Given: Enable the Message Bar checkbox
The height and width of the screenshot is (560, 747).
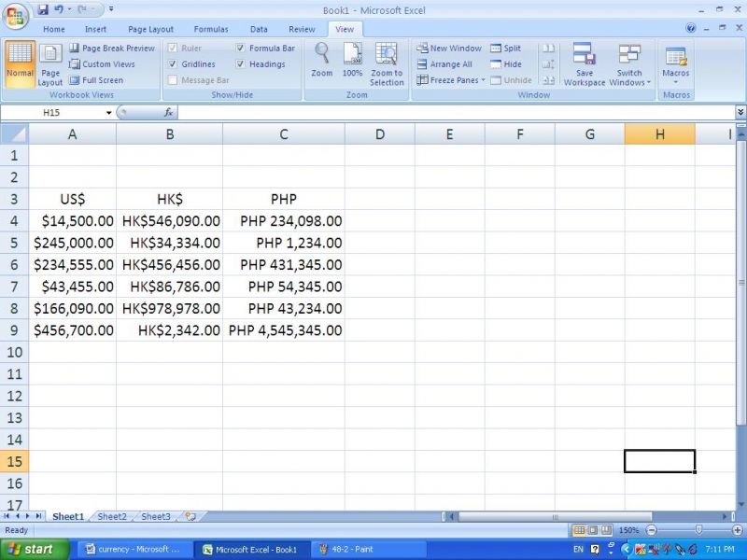Looking at the screenshot, I should (173, 80).
